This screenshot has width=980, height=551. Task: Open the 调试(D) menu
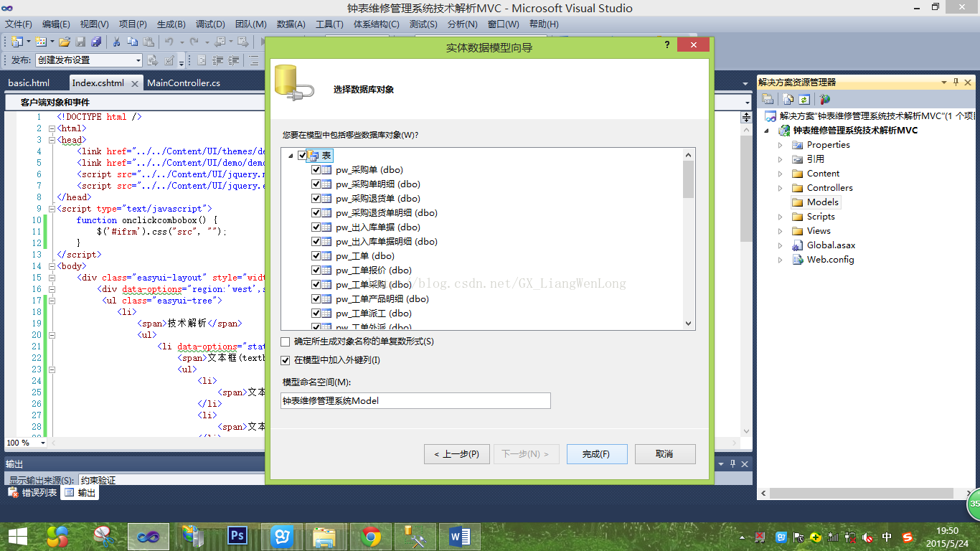[x=209, y=24]
